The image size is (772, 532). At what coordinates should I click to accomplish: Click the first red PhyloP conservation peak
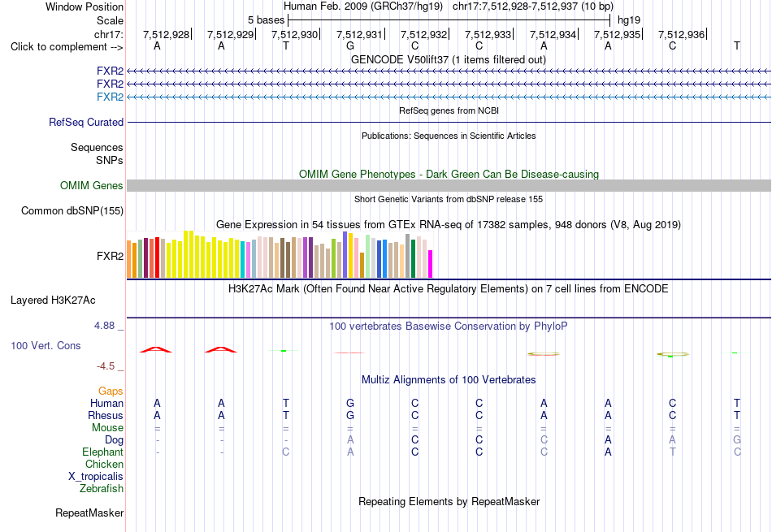coord(156,349)
